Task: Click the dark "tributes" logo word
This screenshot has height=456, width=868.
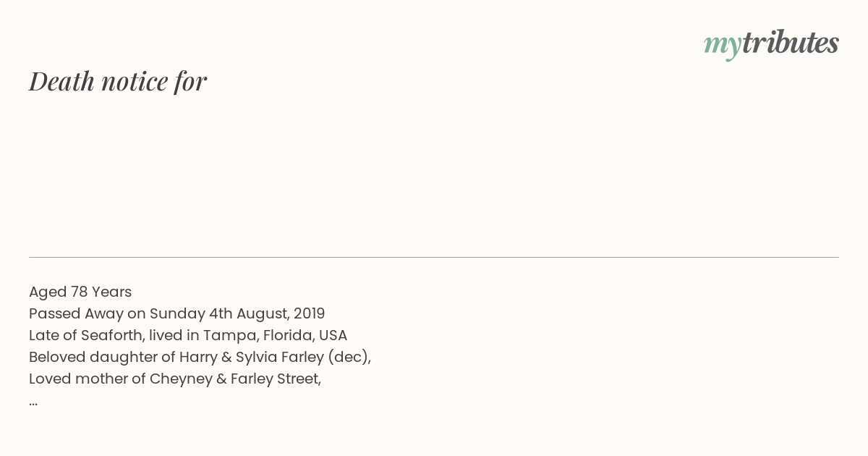Action: tap(791, 43)
